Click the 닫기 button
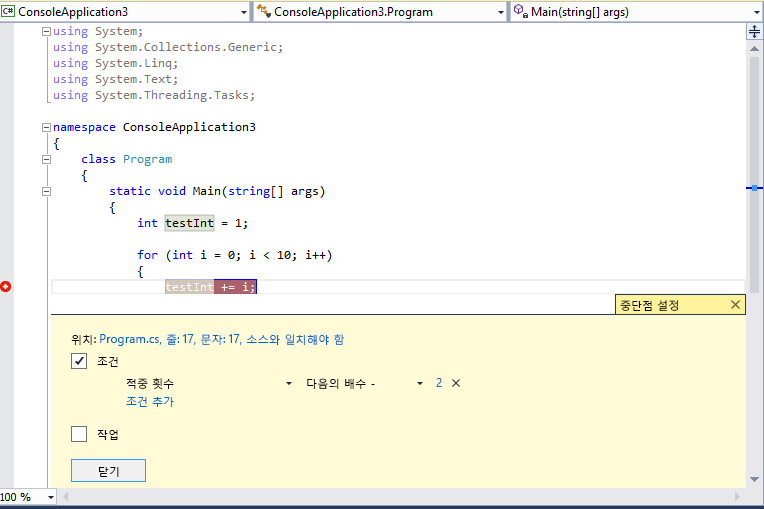This screenshot has height=509, width=764. click(108, 471)
